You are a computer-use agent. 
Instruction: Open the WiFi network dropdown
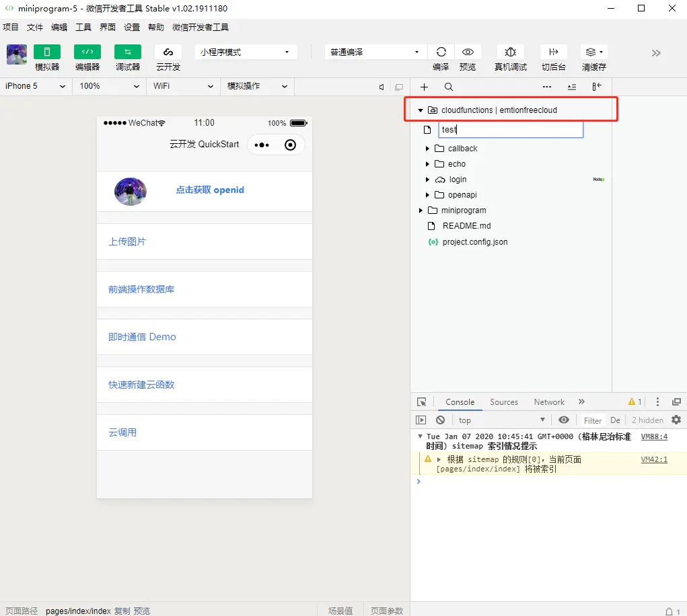(183, 86)
